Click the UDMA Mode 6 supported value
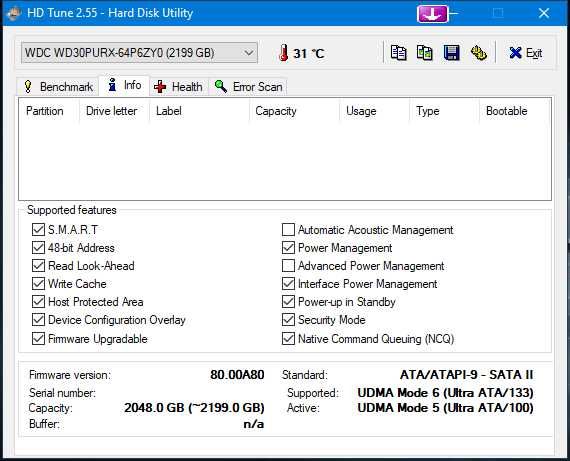570x461 pixels. click(x=445, y=393)
